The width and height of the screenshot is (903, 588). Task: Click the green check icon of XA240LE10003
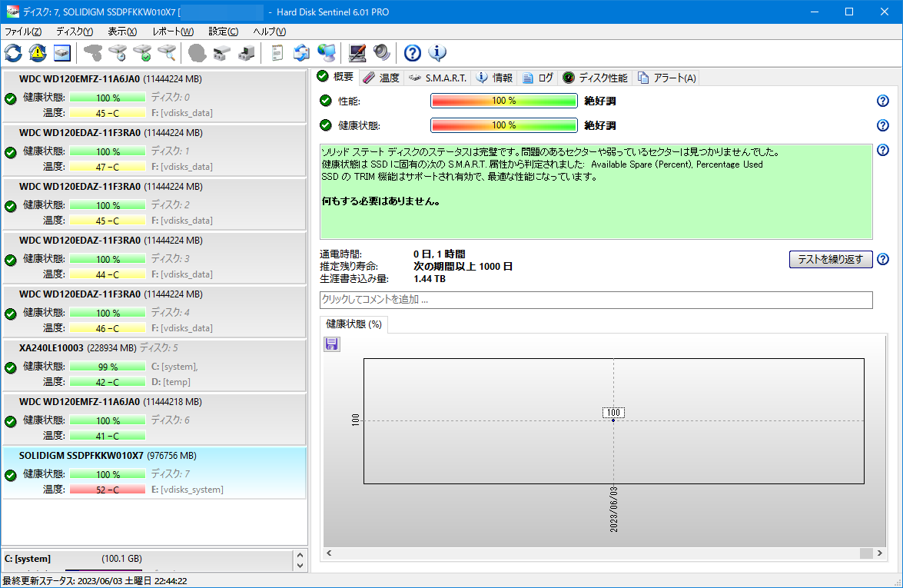click(10, 367)
